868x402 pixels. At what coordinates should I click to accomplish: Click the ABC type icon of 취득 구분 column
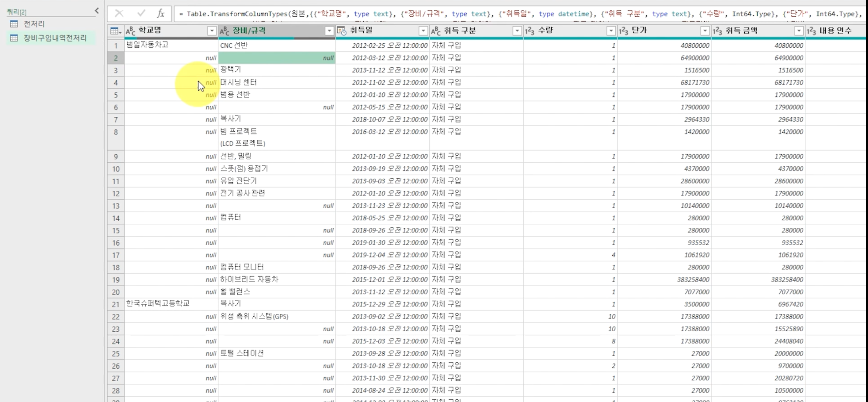point(436,31)
